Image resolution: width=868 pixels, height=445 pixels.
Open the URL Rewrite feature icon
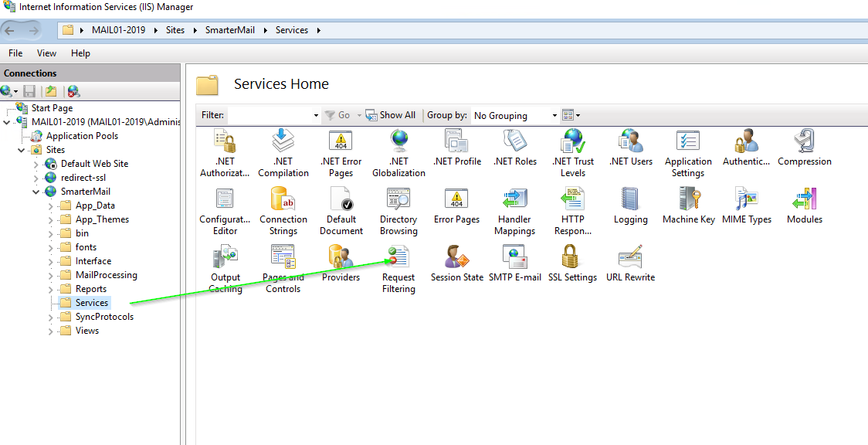(x=630, y=258)
